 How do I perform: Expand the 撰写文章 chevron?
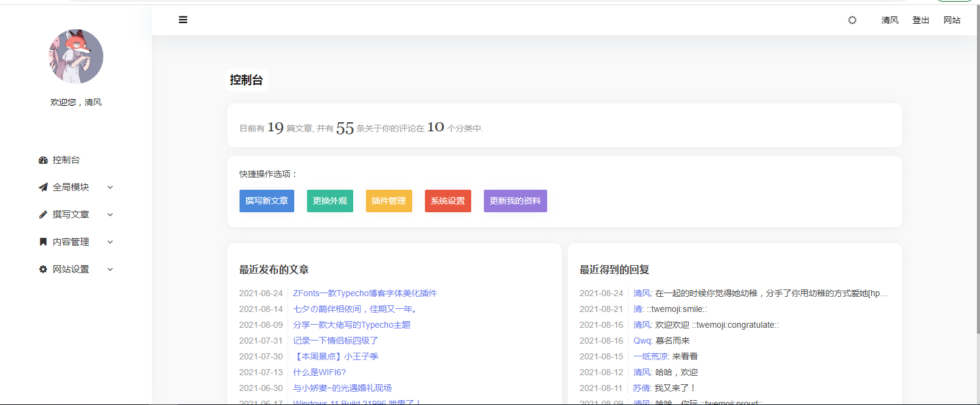click(110, 215)
